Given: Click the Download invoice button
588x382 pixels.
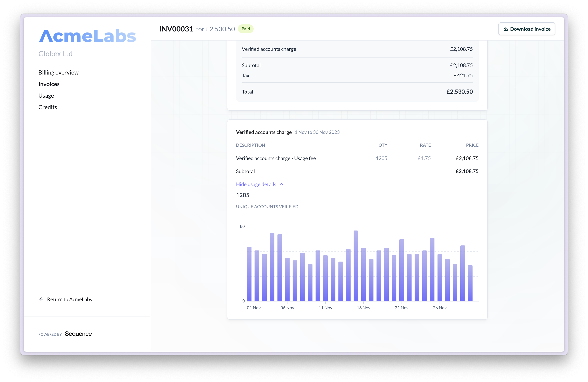Looking at the screenshot, I should coord(527,29).
